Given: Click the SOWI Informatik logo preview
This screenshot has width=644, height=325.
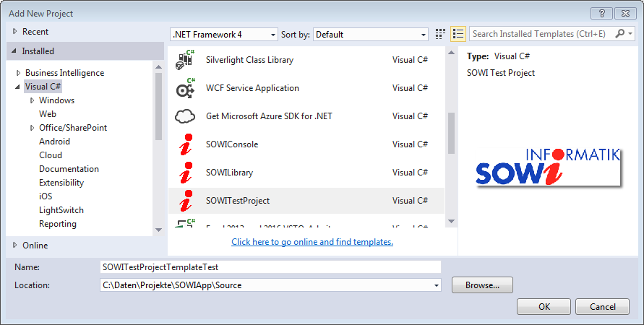Looking at the screenshot, I should tap(548, 166).
